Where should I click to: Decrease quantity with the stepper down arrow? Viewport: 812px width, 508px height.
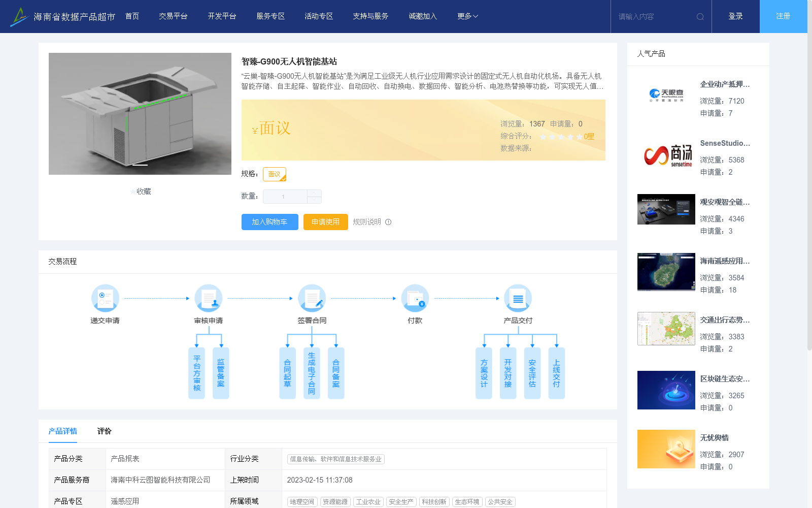click(x=314, y=200)
